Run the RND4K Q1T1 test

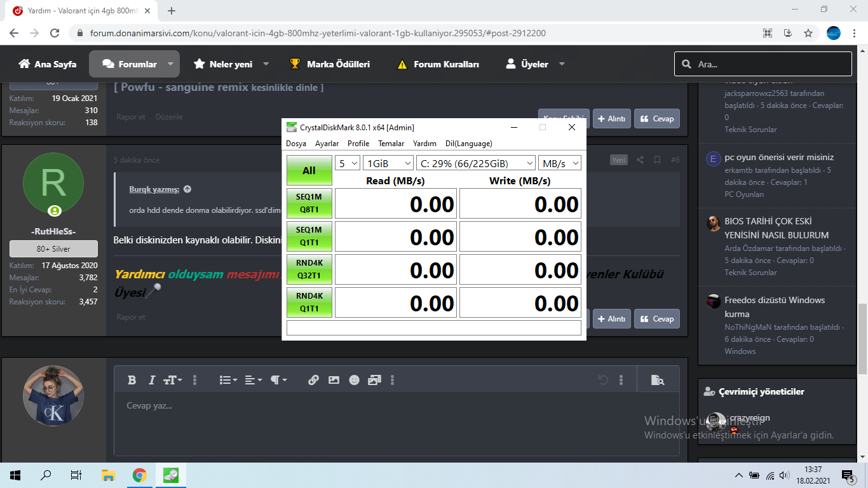click(x=309, y=302)
